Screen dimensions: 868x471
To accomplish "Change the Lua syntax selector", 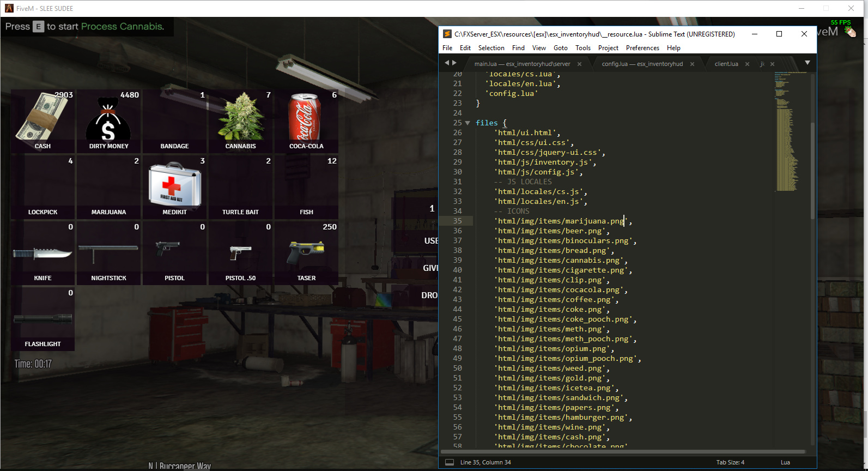I will (x=785, y=462).
